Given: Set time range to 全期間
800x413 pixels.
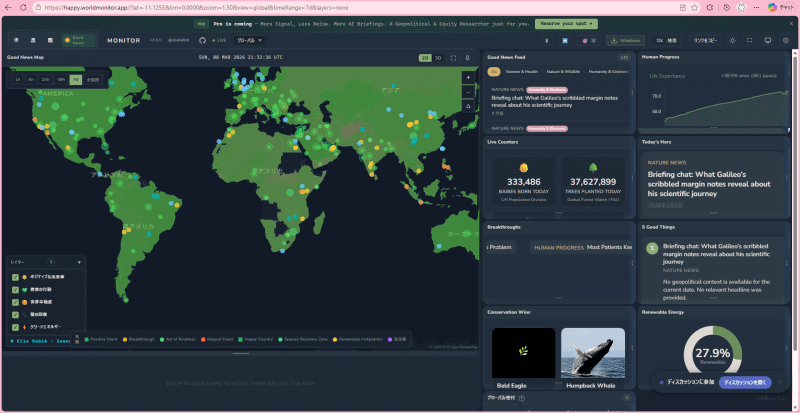Looking at the screenshot, I should coord(92,80).
